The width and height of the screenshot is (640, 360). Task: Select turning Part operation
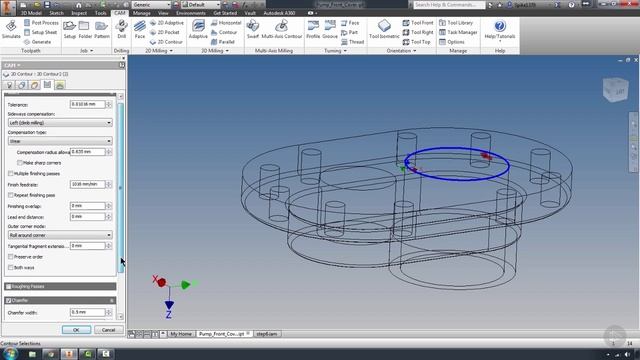click(x=349, y=32)
